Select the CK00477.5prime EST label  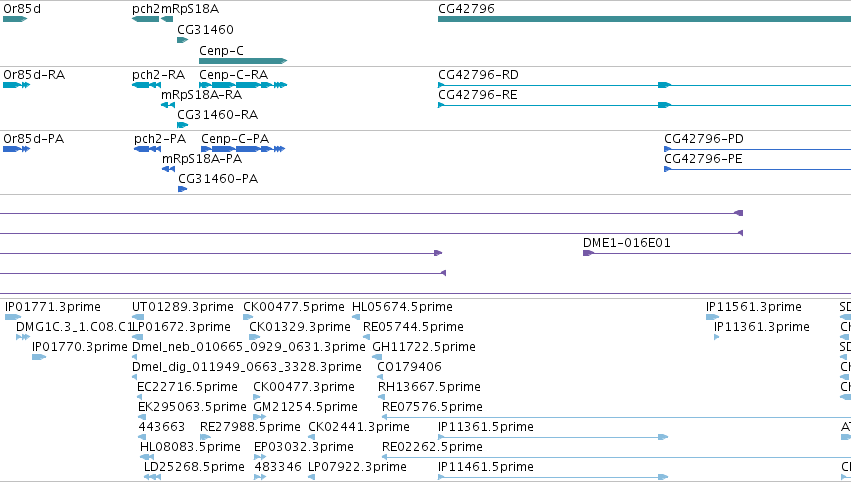pos(294,307)
